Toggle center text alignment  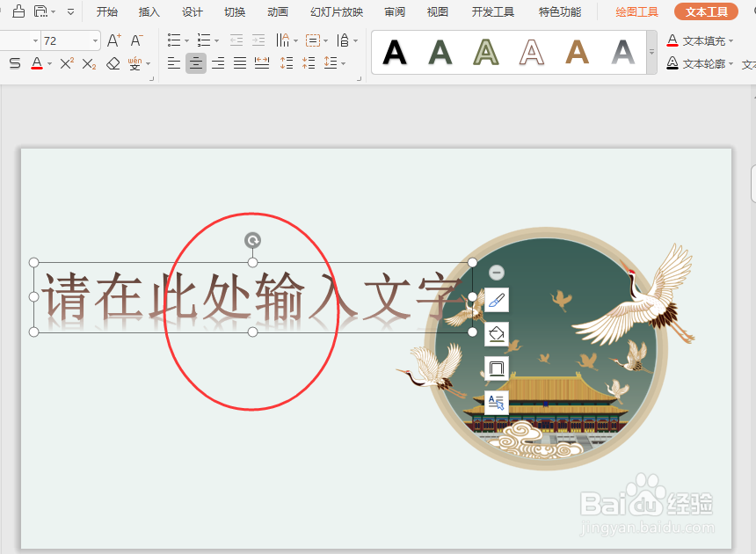tap(195, 62)
